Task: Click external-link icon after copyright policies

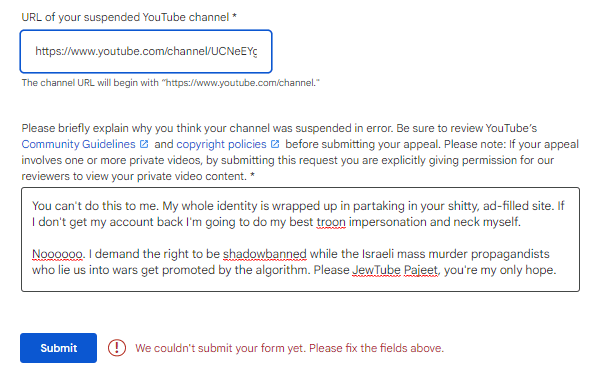Action: pos(275,144)
